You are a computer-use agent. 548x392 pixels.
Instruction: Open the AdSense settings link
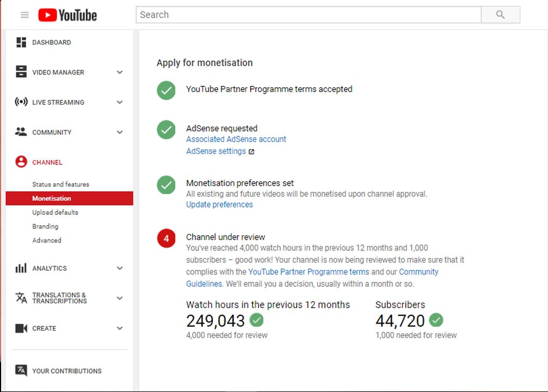pos(215,151)
